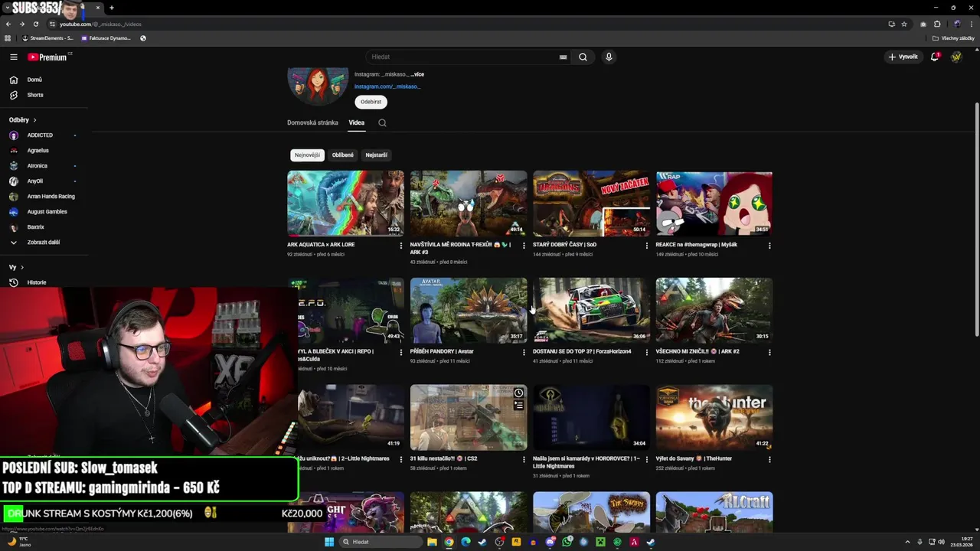Open the on-screen keyboard icon in search box
This screenshot has height=551, width=980.
coord(563,57)
